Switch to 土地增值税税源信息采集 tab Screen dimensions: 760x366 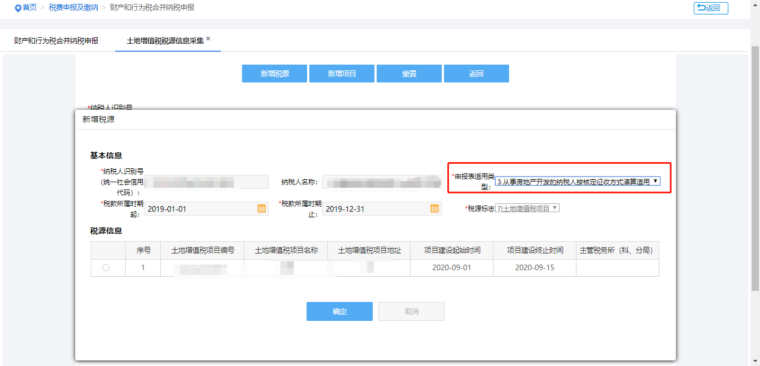point(165,41)
